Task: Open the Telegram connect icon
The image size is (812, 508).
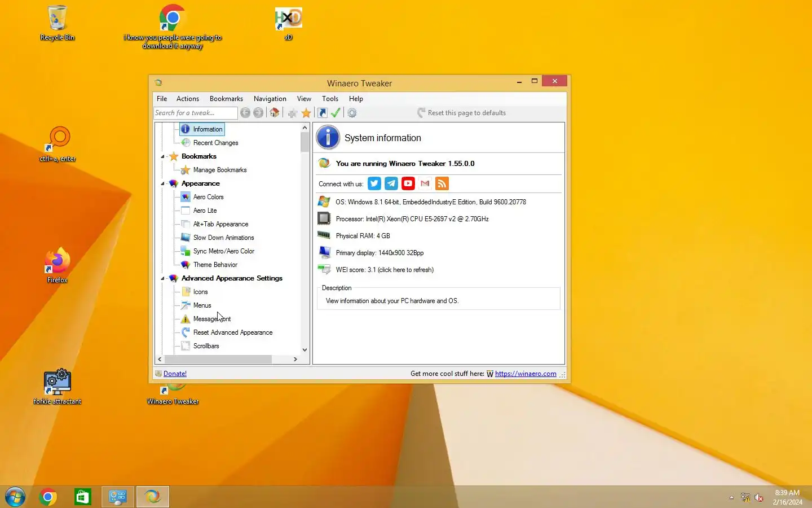Action: (x=391, y=183)
